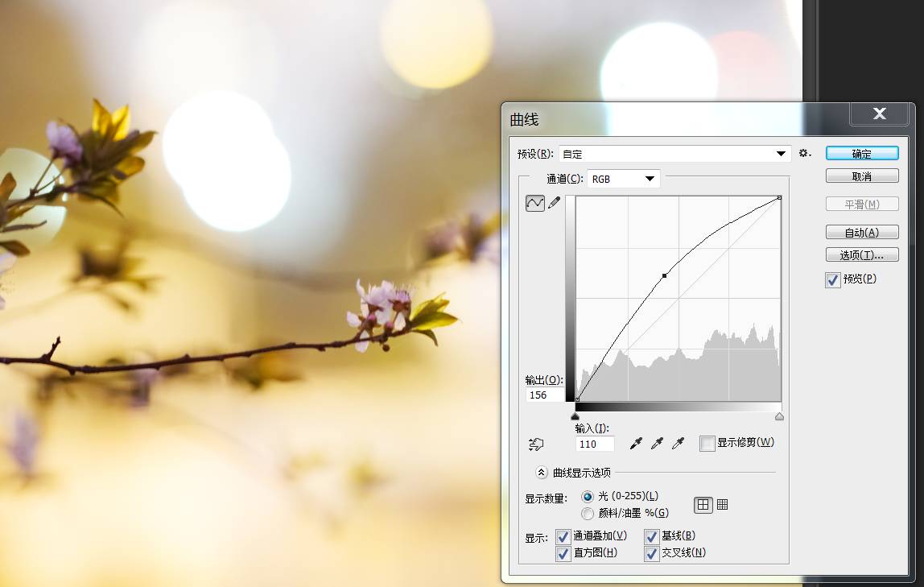The width and height of the screenshot is (924, 587).
Task: Uncheck the 直方图 histogram checkbox
Action: point(563,553)
